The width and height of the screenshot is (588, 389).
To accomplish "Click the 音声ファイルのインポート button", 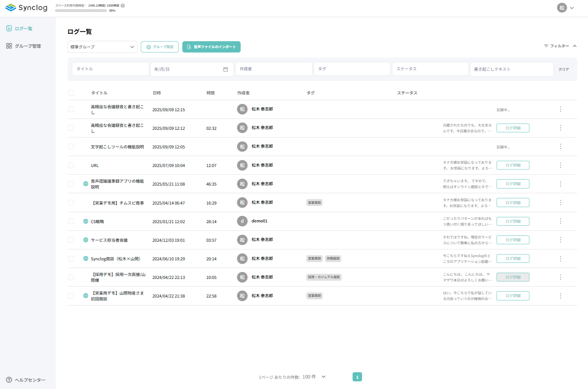I will tap(211, 47).
